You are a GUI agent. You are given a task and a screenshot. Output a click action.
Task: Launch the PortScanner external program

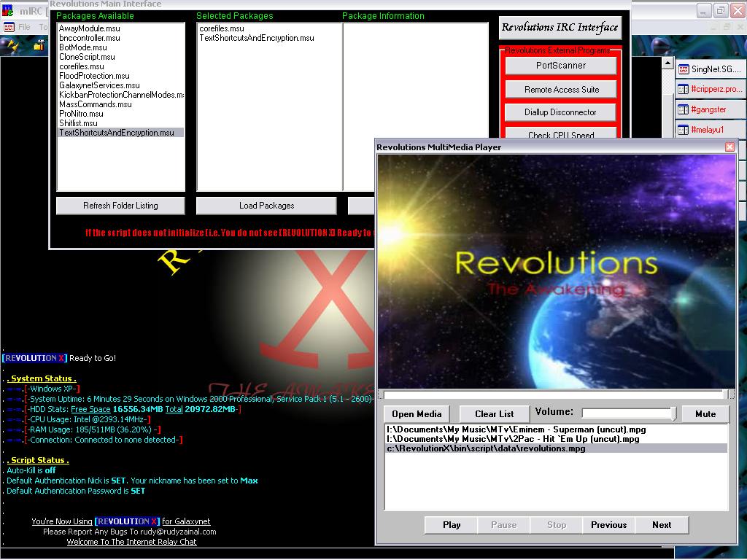[561, 65]
